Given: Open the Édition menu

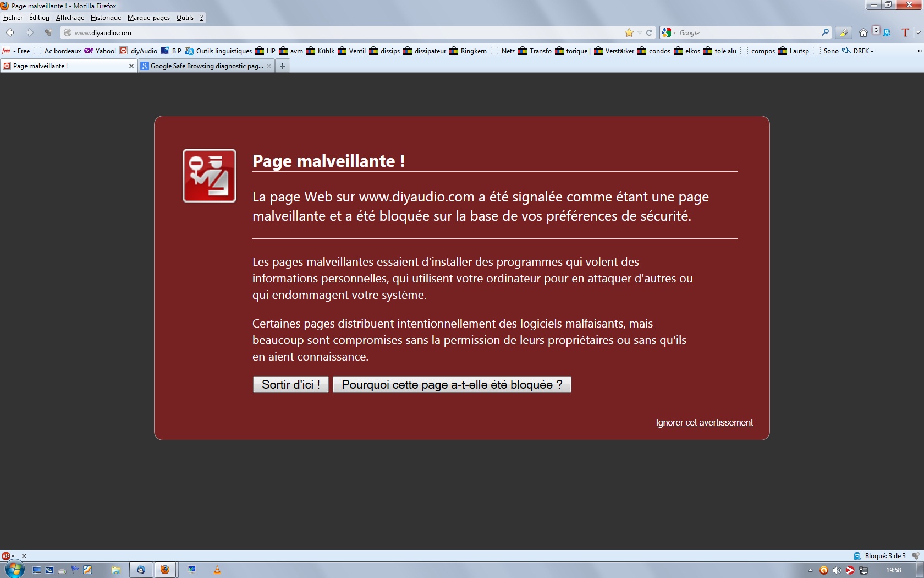Looking at the screenshot, I should (39, 18).
